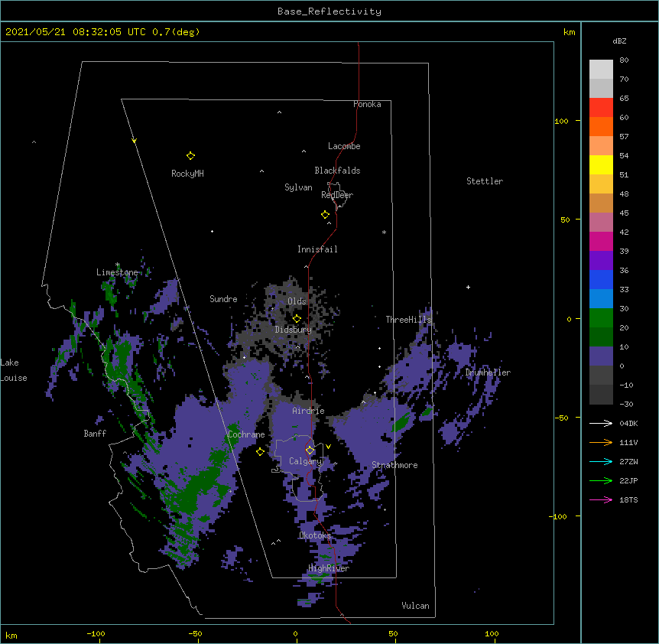Click the Drumheller city label
The image size is (659, 644).
pyautogui.click(x=488, y=372)
